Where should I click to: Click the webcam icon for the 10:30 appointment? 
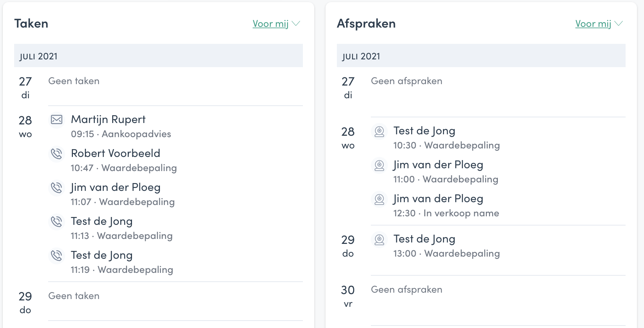pos(379,131)
